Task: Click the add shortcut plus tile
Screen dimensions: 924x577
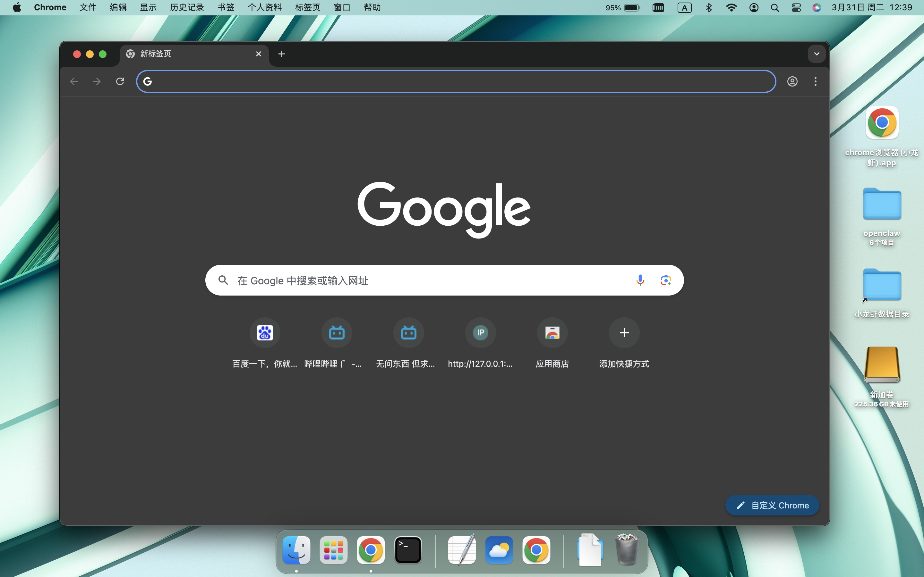Action: tap(624, 333)
